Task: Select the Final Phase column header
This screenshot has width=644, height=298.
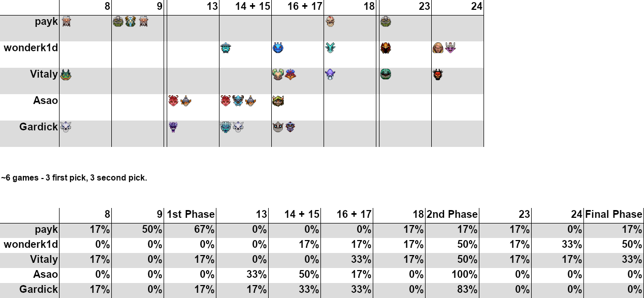Action: coord(614,214)
